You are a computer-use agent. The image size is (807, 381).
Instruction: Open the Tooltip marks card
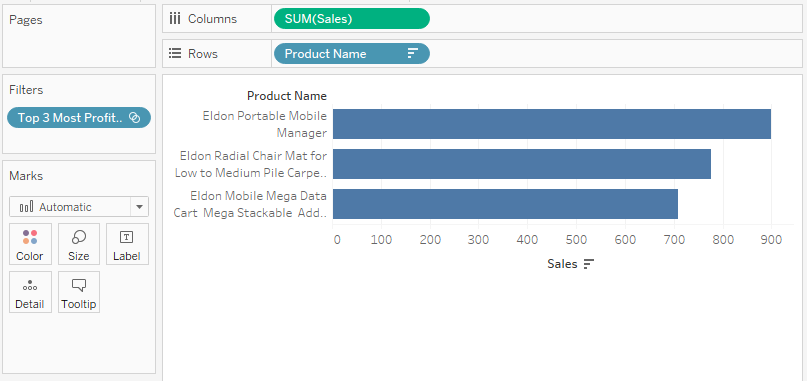coord(79,292)
